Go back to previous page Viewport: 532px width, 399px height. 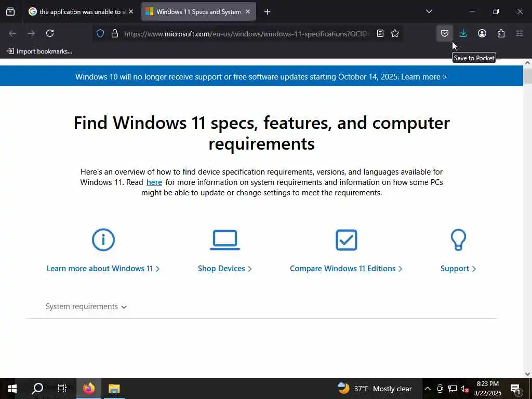click(12, 33)
